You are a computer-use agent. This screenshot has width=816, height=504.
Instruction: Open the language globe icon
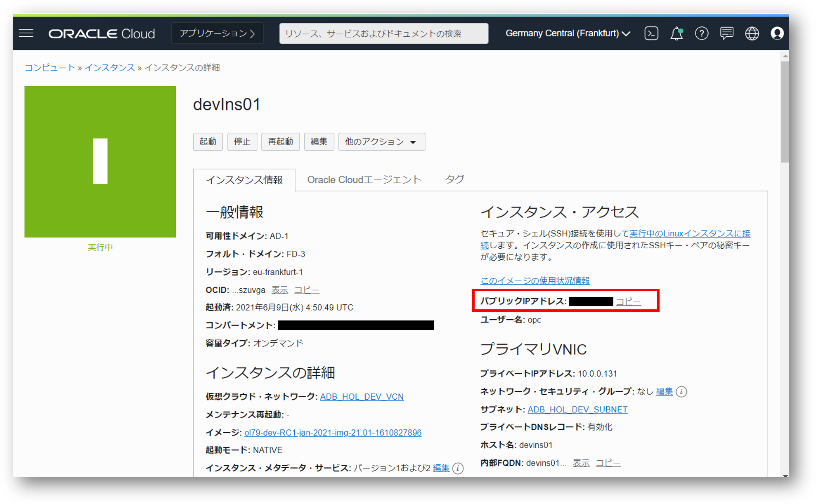tap(752, 33)
